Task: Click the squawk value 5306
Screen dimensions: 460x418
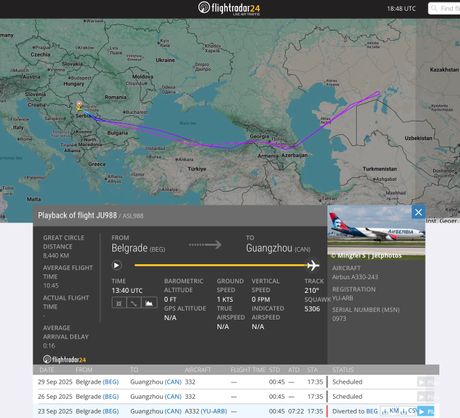Action: (312, 309)
